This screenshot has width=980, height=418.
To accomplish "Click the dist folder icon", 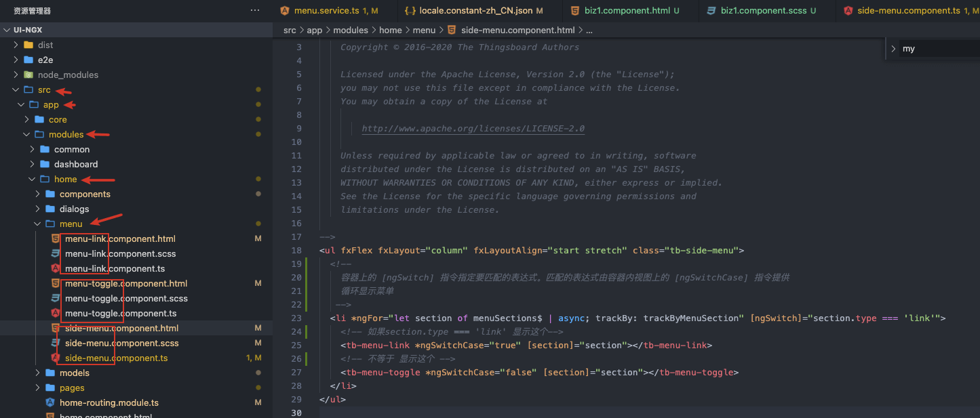I will [28, 45].
